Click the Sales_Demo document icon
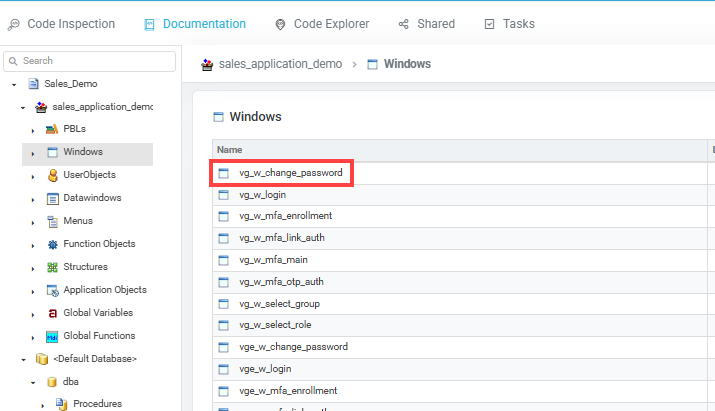 click(33, 83)
